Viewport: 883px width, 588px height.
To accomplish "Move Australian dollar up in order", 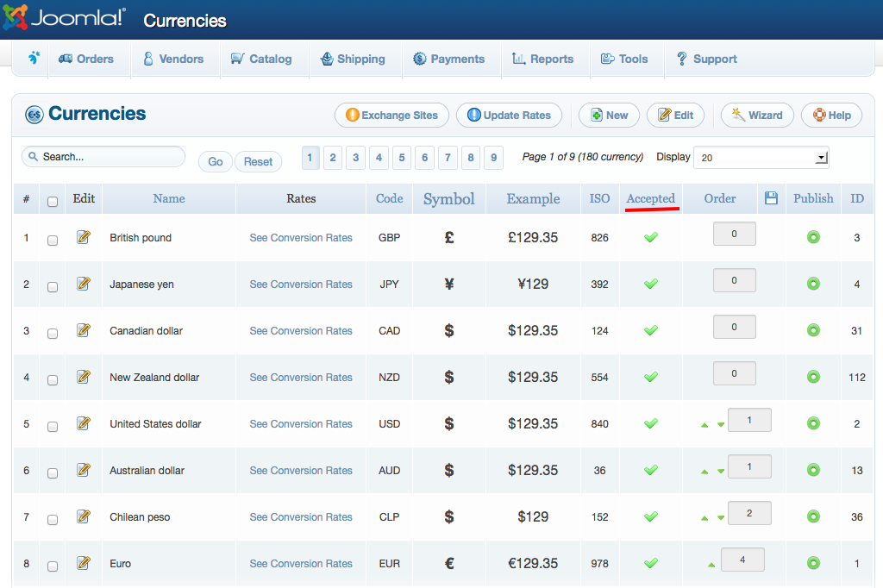I will [x=705, y=472].
